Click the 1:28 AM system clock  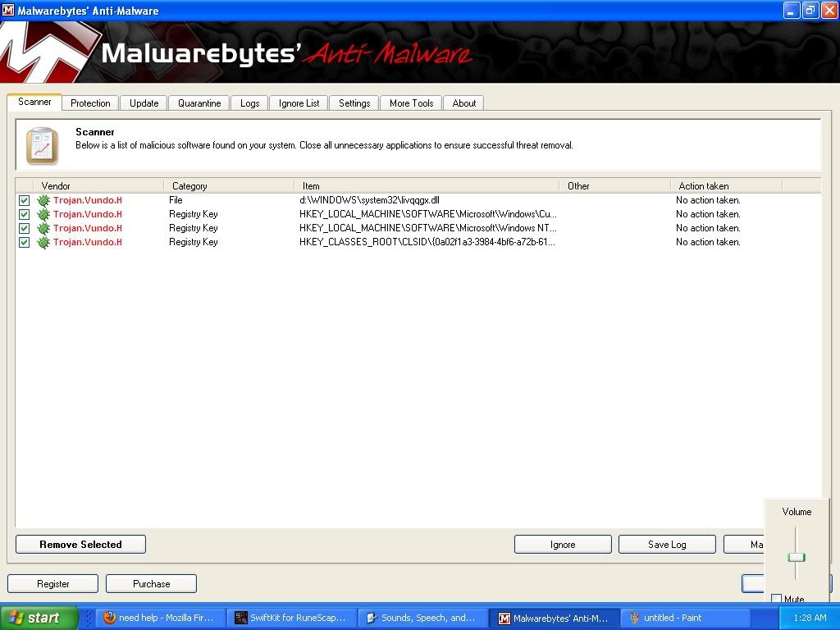pyautogui.click(x=810, y=618)
